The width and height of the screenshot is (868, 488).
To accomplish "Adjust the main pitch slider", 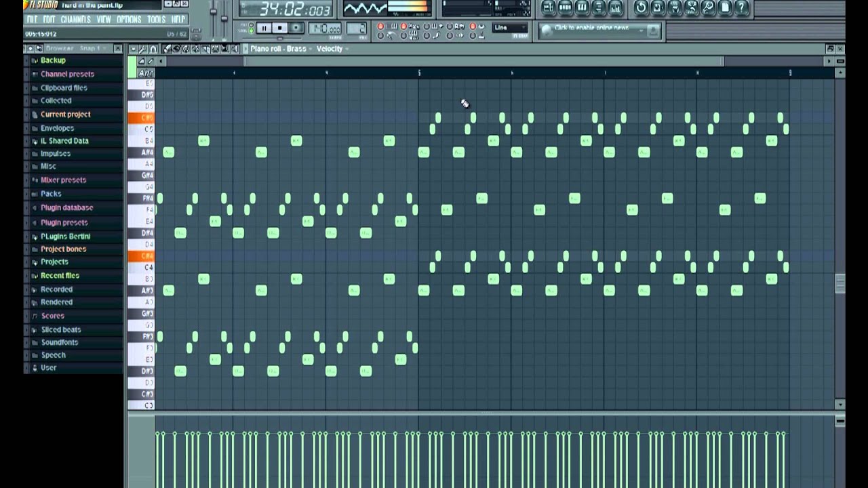I will click(224, 18).
